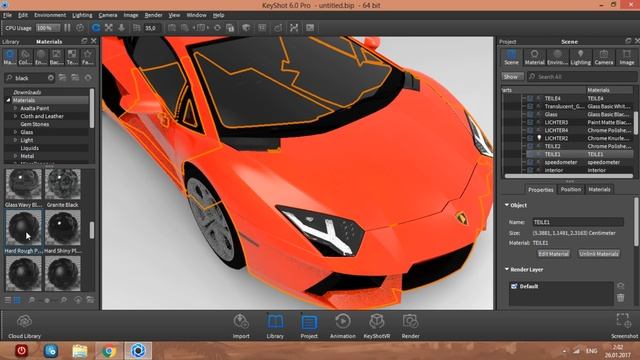Image resolution: width=640 pixels, height=360 pixels.
Task: Toggle visibility checkbox for LICHTER2
Action: point(530,138)
